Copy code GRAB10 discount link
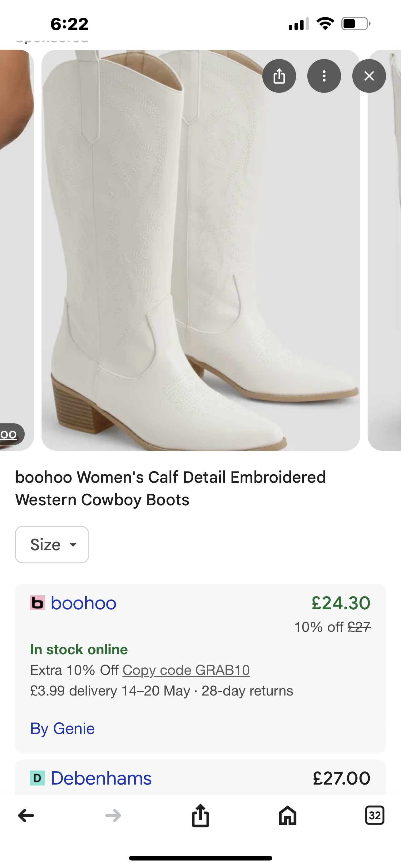Image resolution: width=401 pixels, height=868 pixels. coord(186,670)
